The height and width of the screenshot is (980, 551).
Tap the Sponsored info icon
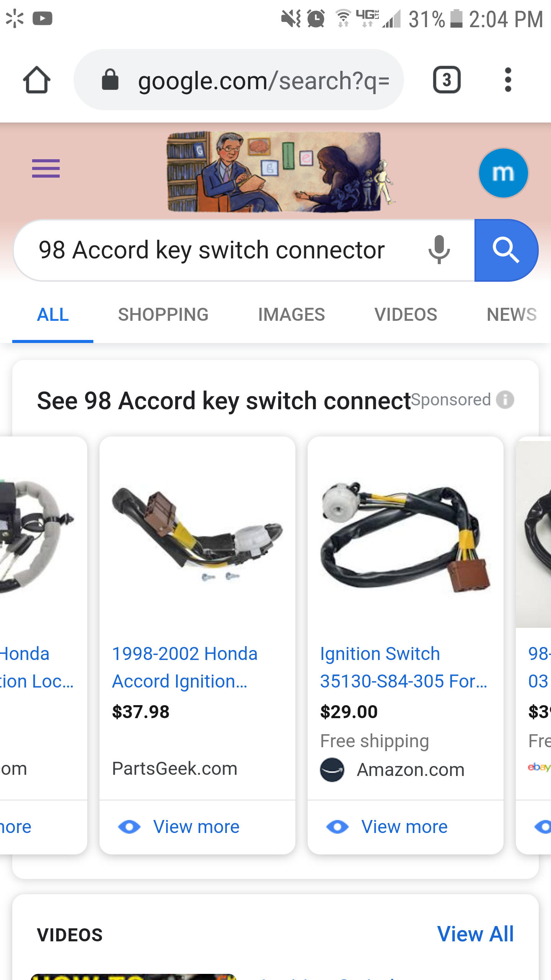[x=505, y=400]
